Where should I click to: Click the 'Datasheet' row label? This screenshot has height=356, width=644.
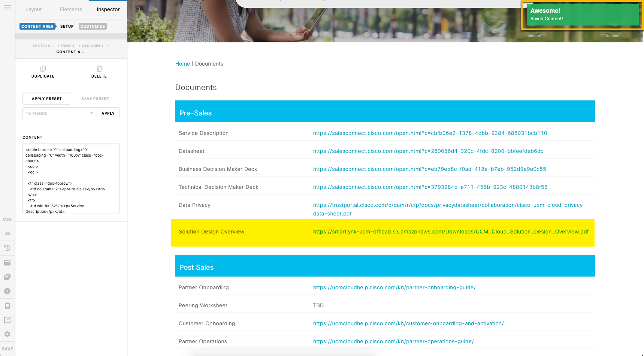(191, 151)
